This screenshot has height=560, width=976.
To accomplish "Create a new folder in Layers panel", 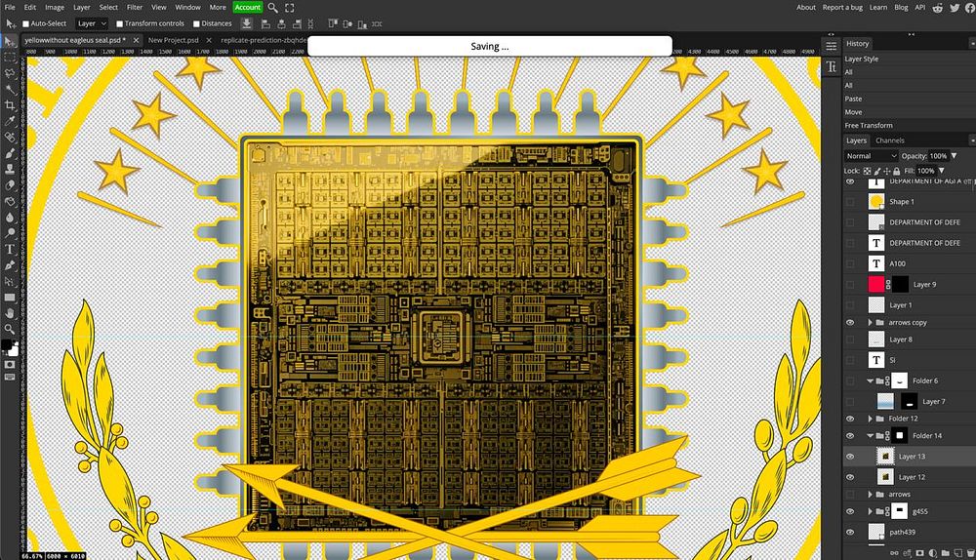I will (945, 552).
